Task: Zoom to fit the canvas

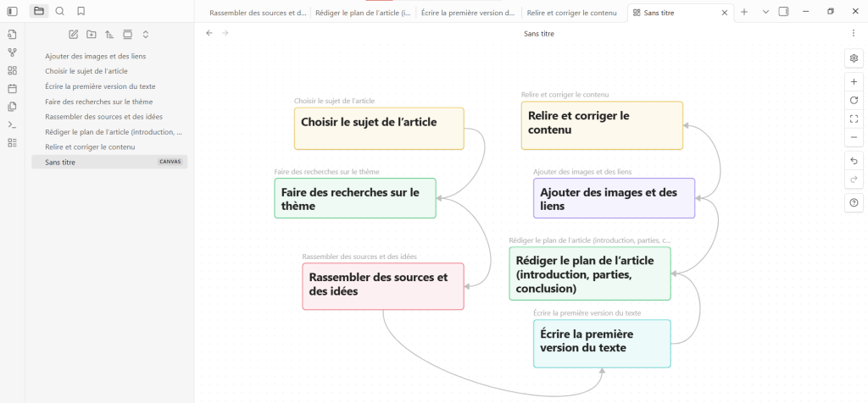Action: coord(854,119)
